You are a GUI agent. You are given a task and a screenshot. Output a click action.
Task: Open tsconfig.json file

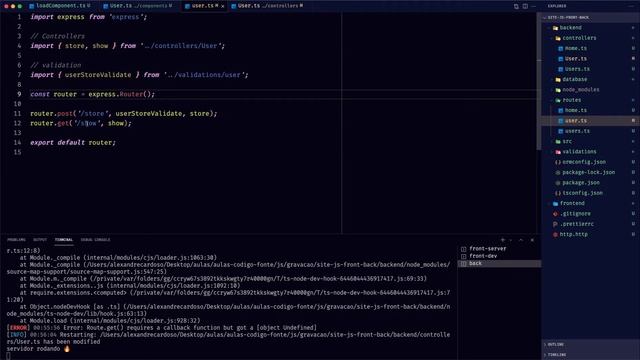pyautogui.click(x=591, y=193)
